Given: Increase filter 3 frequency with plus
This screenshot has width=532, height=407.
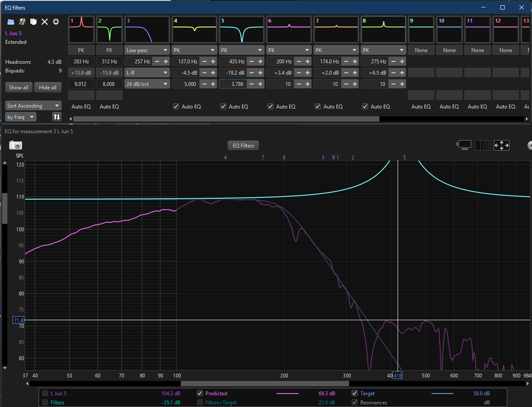Looking at the screenshot, I should pyautogui.click(x=166, y=62).
